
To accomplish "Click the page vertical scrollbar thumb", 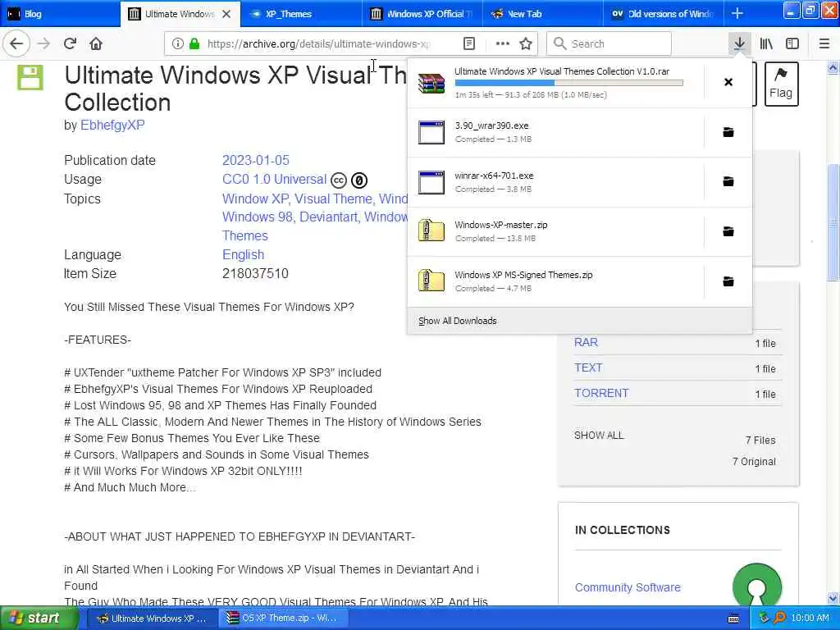I will 833,222.
